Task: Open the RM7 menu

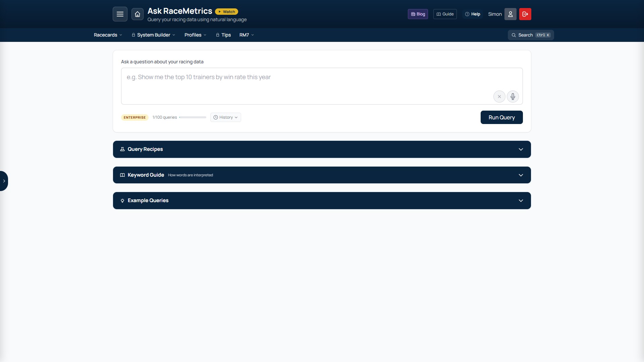Action: click(x=247, y=35)
